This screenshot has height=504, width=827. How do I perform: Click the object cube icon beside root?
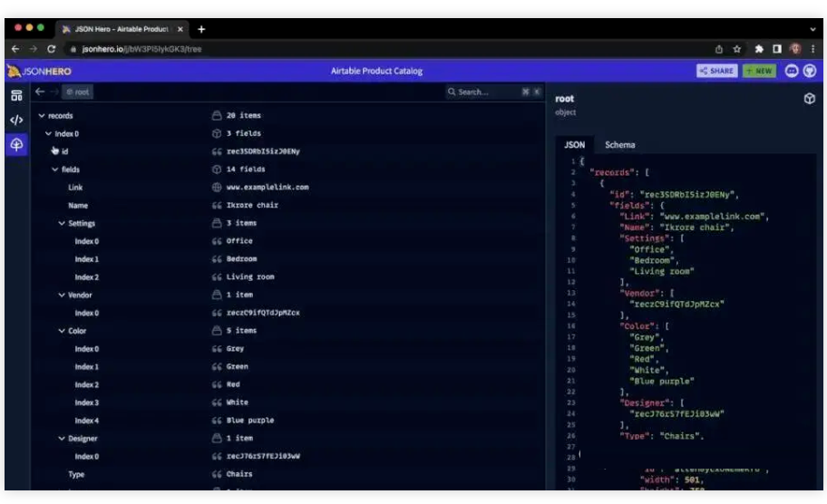(809, 99)
